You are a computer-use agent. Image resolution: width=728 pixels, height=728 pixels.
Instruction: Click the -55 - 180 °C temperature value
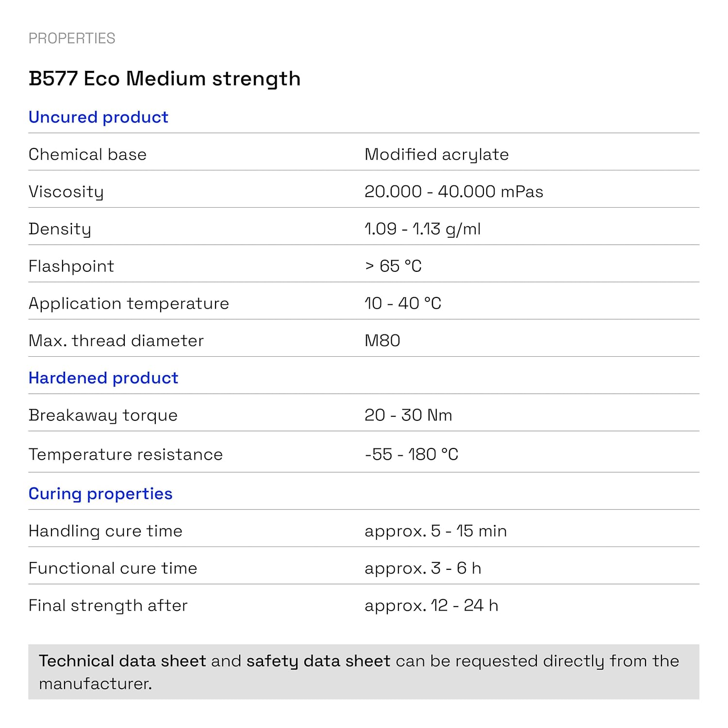[x=411, y=454]
